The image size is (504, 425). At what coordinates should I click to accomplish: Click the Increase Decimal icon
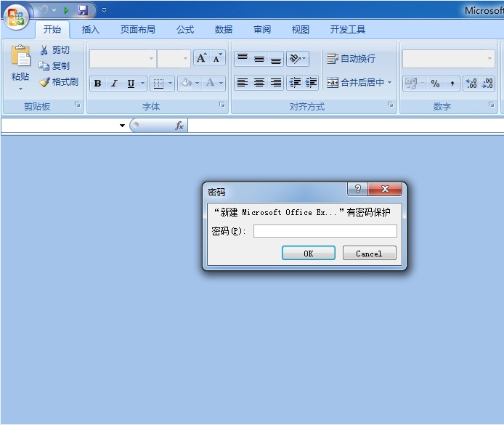pyautogui.click(x=471, y=84)
